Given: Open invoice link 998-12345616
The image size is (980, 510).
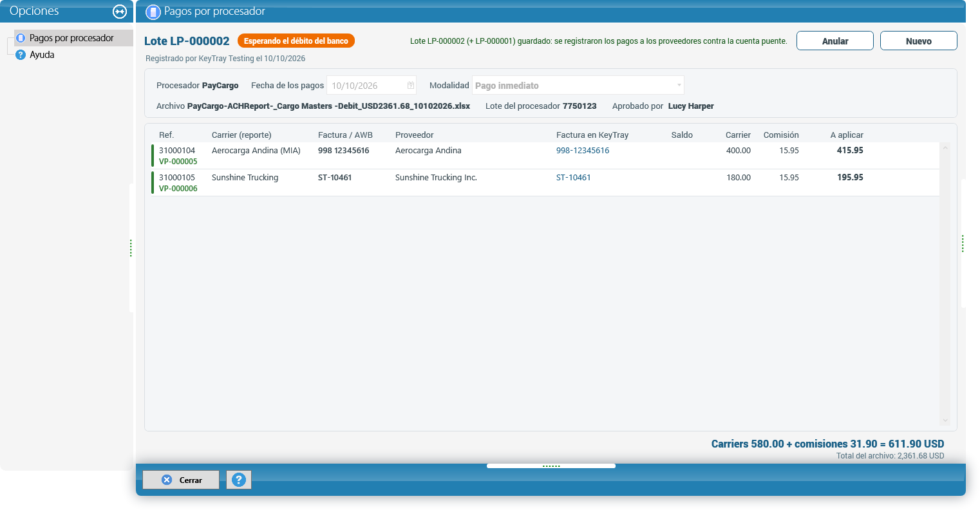Looking at the screenshot, I should 583,151.
